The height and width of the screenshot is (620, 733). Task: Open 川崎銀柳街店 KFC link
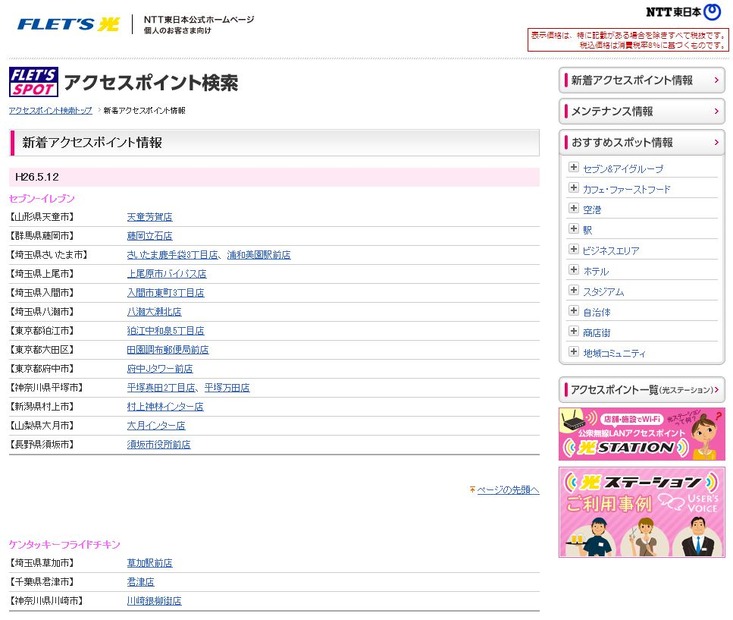(x=154, y=601)
